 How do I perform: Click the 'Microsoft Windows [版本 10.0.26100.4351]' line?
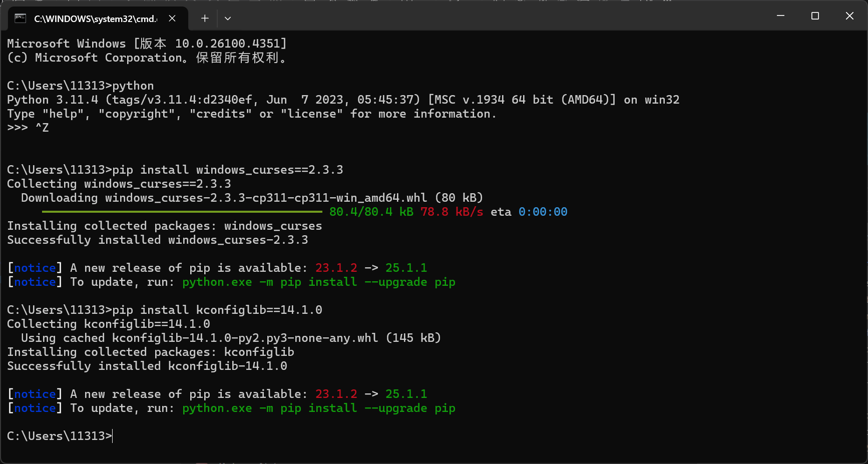pyautogui.click(x=147, y=44)
